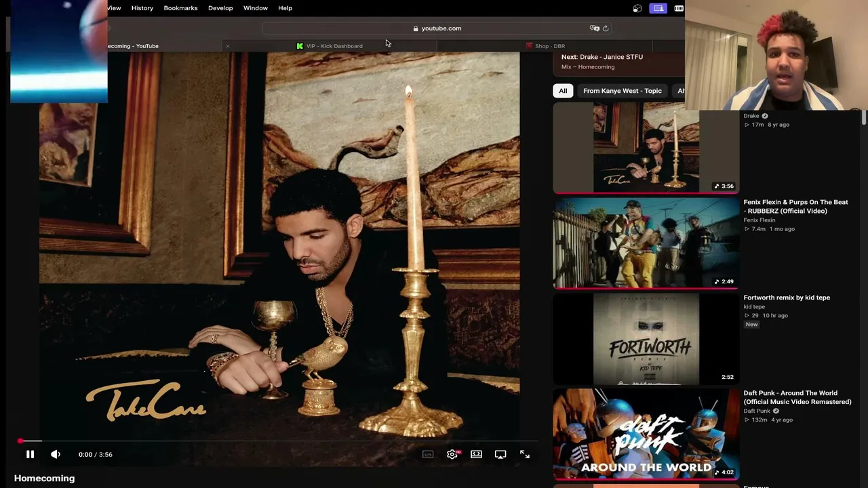
Task: Open the Drake channel name in the sidebar
Action: (751, 116)
